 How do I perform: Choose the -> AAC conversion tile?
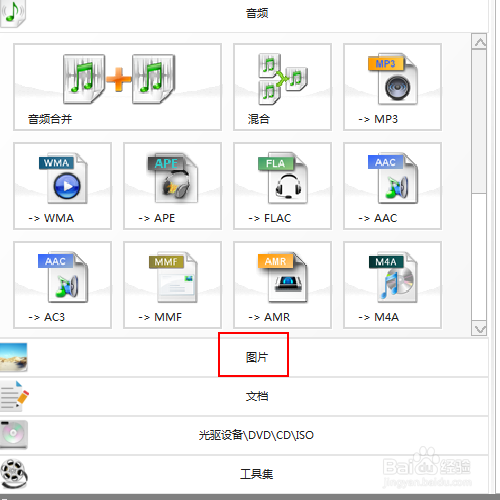392,186
